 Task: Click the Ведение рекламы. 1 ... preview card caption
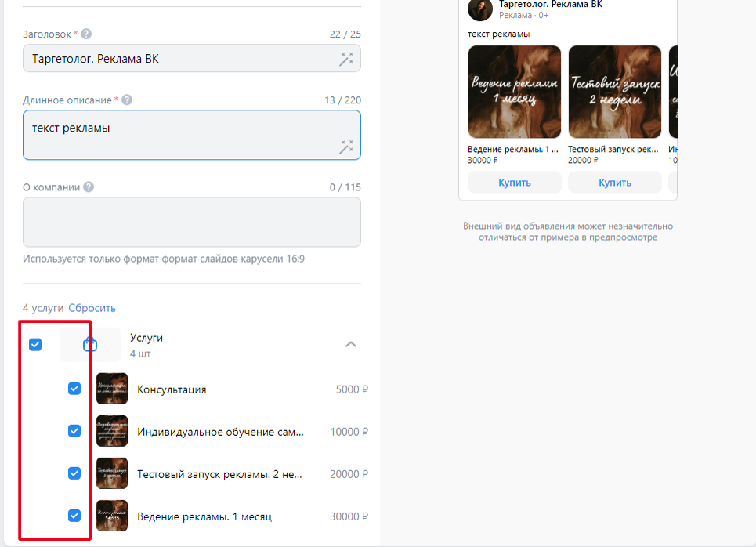click(513, 150)
